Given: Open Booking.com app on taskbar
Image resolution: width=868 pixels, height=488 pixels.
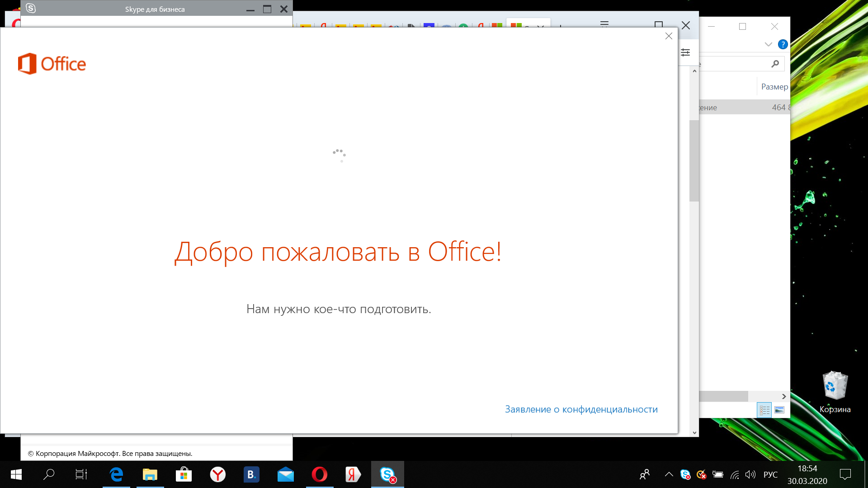Looking at the screenshot, I should tap(251, 474).
